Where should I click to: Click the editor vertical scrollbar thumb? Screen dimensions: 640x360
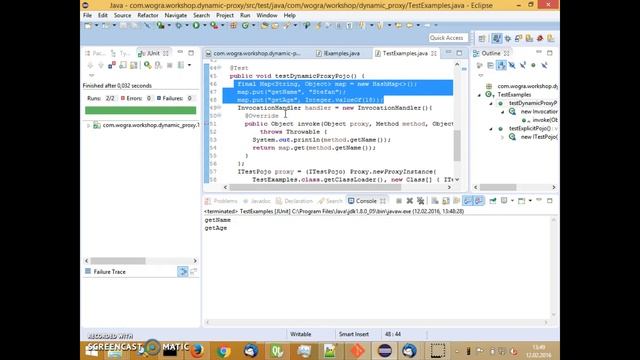tap(457, 146)
